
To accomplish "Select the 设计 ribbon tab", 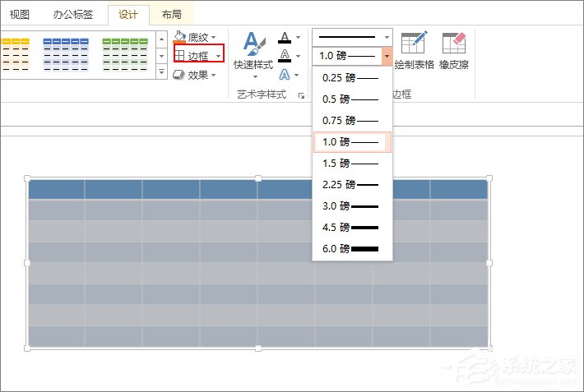I will [x=128, y=15].
